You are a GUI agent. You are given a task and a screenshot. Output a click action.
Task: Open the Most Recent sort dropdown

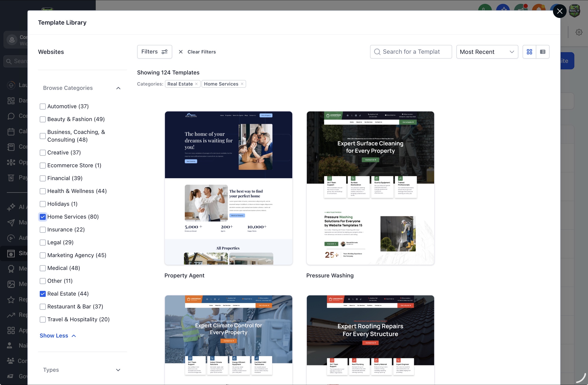[x=487, y=52]
